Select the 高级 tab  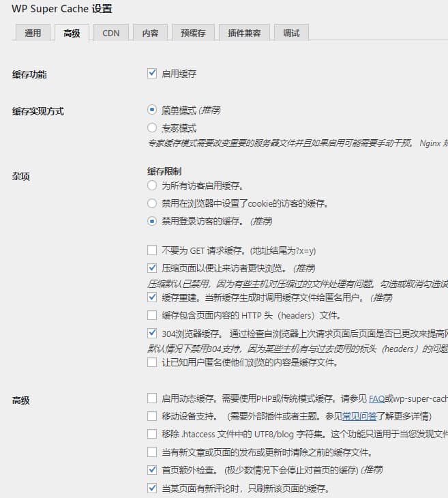72,33
